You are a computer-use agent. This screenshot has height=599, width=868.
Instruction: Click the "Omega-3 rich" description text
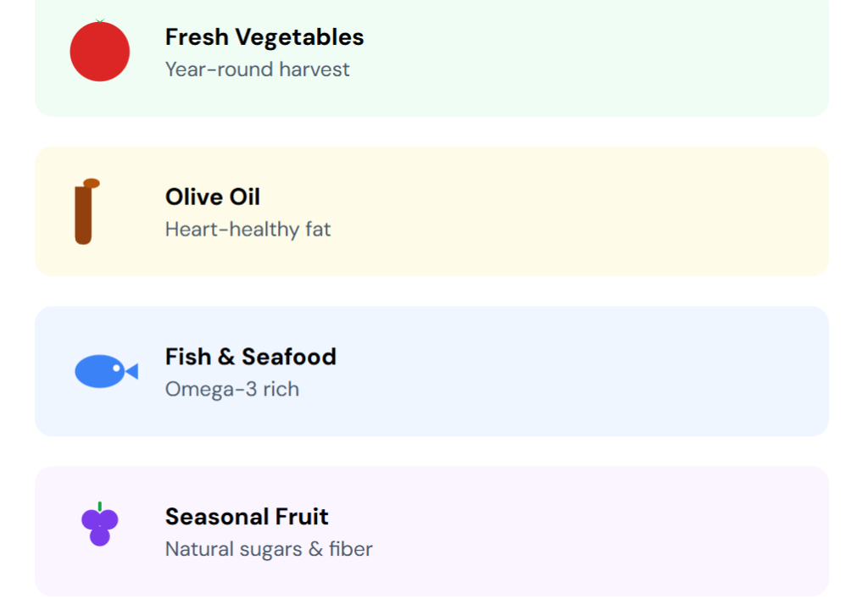click(x=232, y=390)
